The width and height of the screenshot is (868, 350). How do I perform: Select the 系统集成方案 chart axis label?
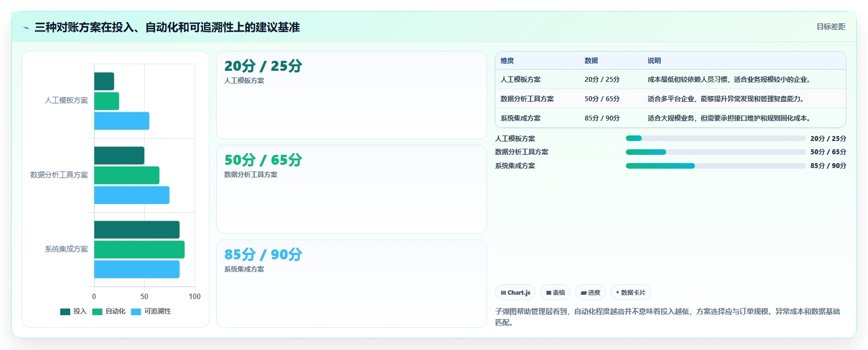coord(66,249)
